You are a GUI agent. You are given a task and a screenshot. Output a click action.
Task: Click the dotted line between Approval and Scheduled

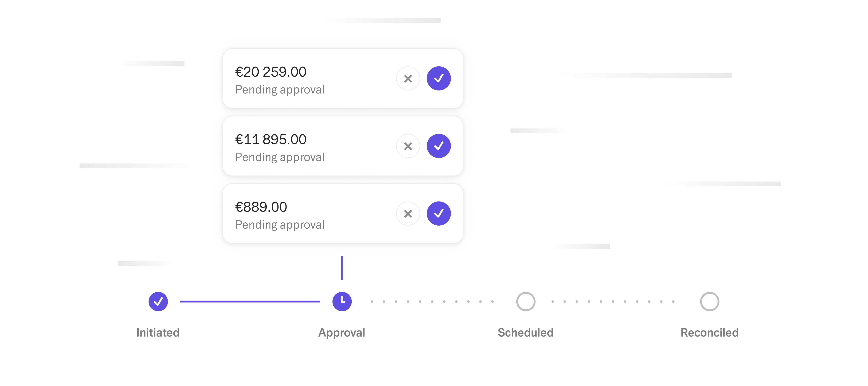[x=432, y=301]
